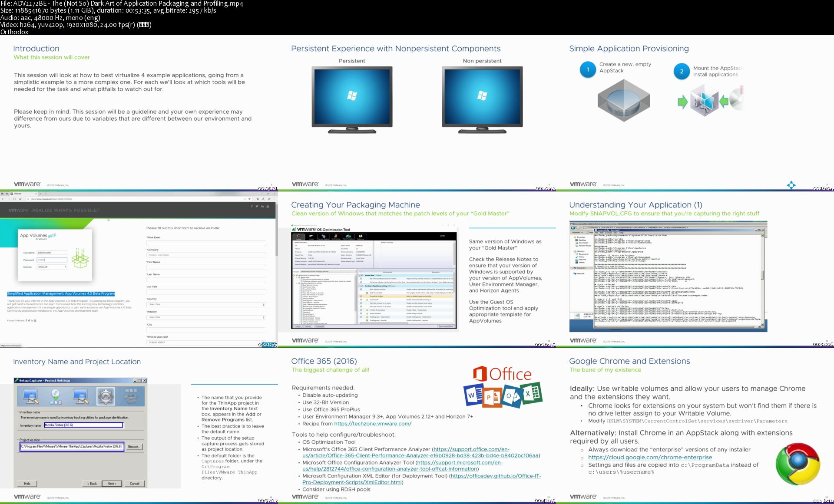The width and height of the screenshot is (834, 504).
Task: Click the browser refresh icon
Action: (x=14, y=199)
